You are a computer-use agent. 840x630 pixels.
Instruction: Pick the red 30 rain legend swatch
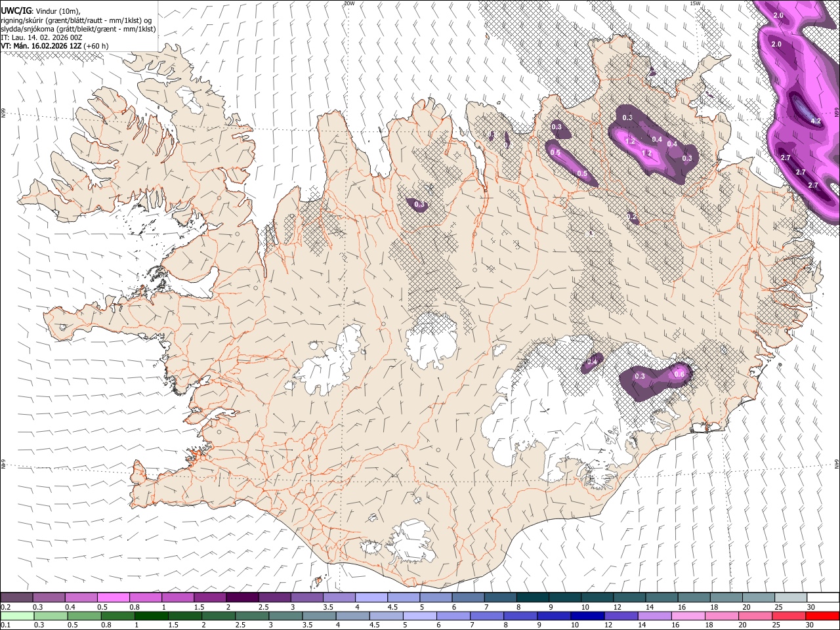pos(822,616)
